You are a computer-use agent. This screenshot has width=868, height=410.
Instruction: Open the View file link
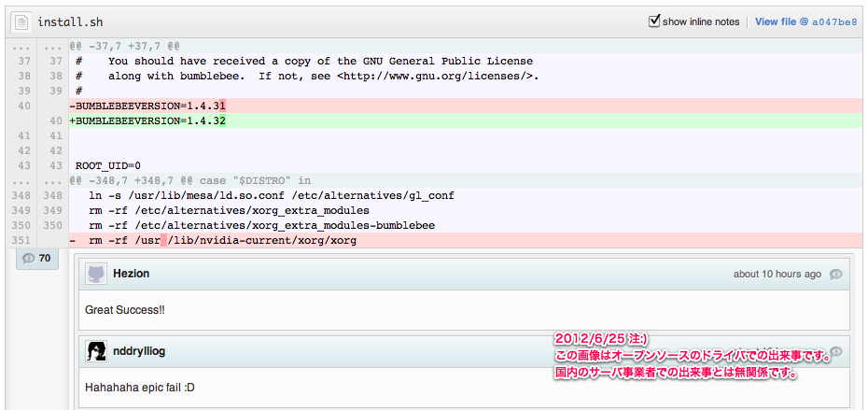[x=776, y=21]
